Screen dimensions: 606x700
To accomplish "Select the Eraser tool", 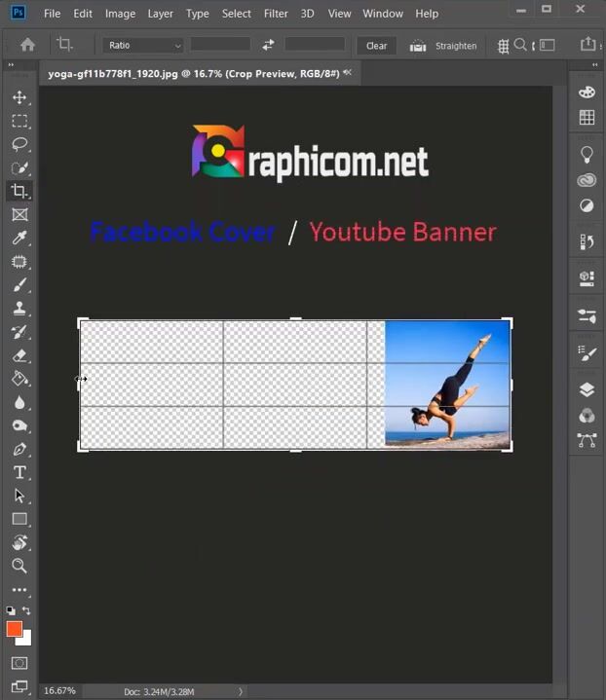I will 19,355.
